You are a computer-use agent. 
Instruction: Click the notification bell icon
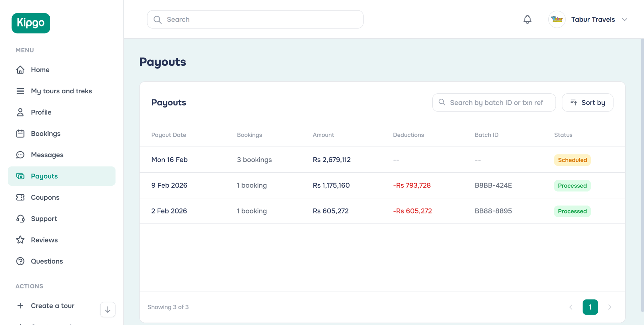(527, 19)
